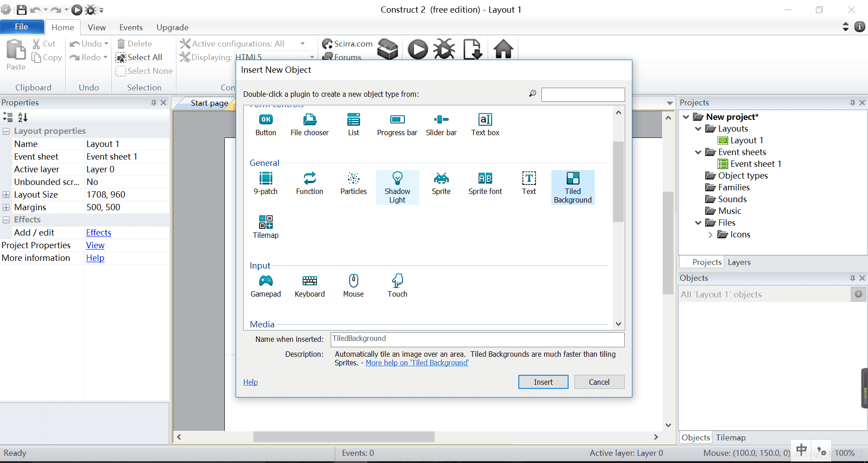Click the Cancel button in dialog

coord(599,382)
